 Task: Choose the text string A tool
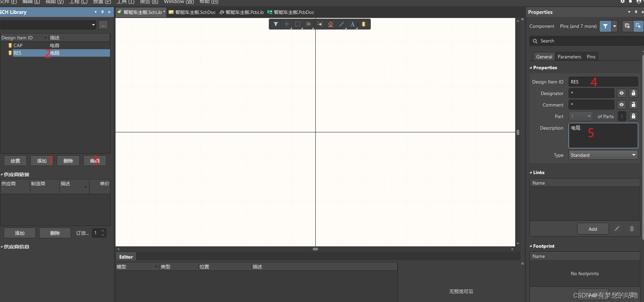352,24
